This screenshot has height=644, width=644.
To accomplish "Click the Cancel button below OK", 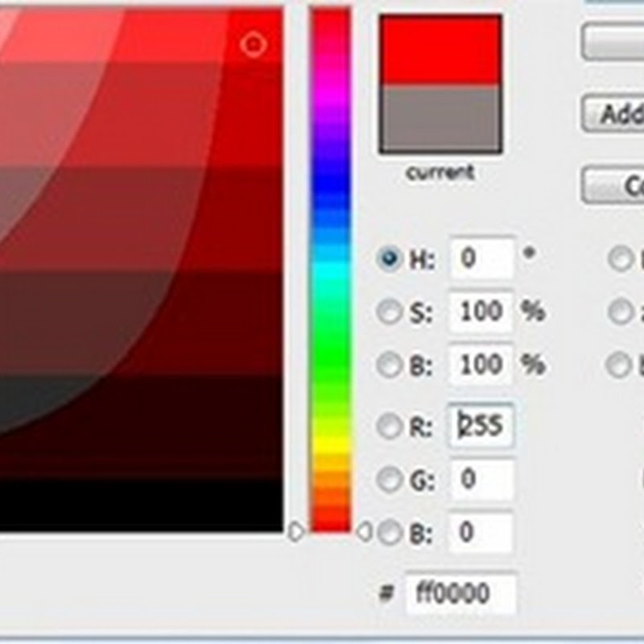I will tap(613, 42).
